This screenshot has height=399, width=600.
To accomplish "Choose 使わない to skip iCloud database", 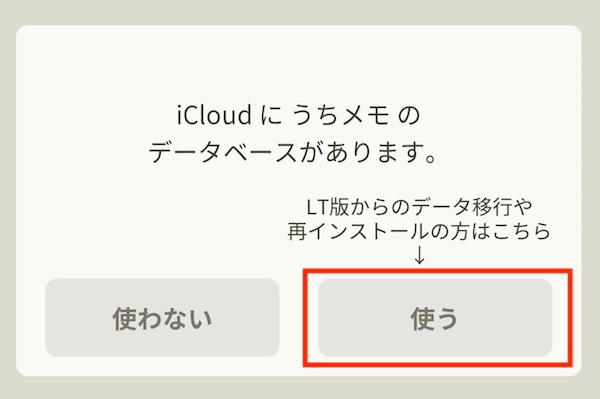I will [x=162, y=318].
